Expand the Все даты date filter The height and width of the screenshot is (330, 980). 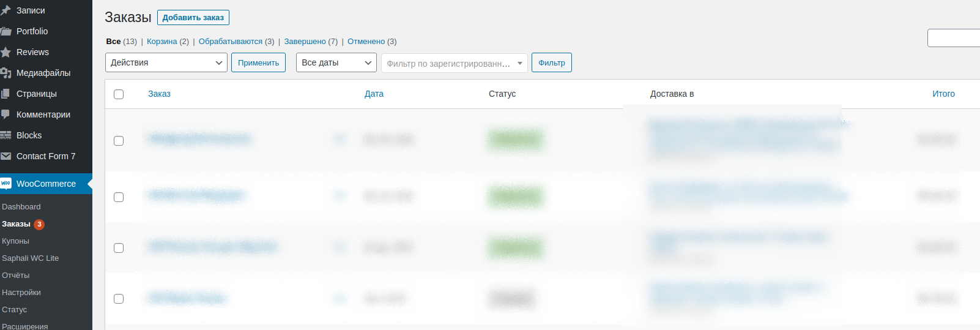pos(336,62)
